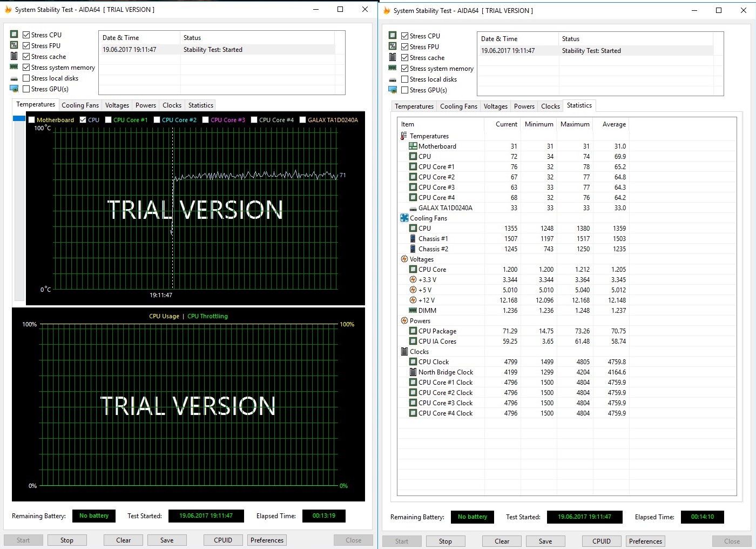Screen dimensions: 756x549
Task: Click the Cooling Fans blue fan icon
Action: tap(404, 218)
